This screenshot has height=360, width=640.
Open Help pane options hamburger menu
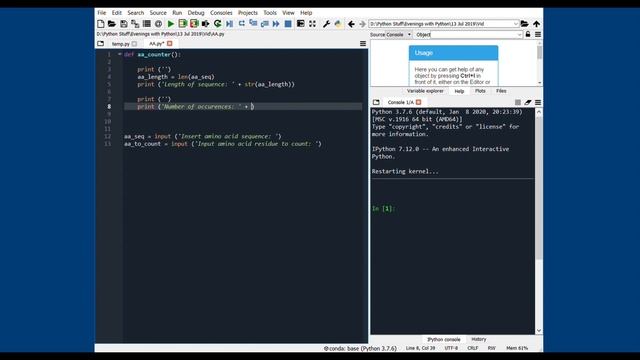pos(538,34)
